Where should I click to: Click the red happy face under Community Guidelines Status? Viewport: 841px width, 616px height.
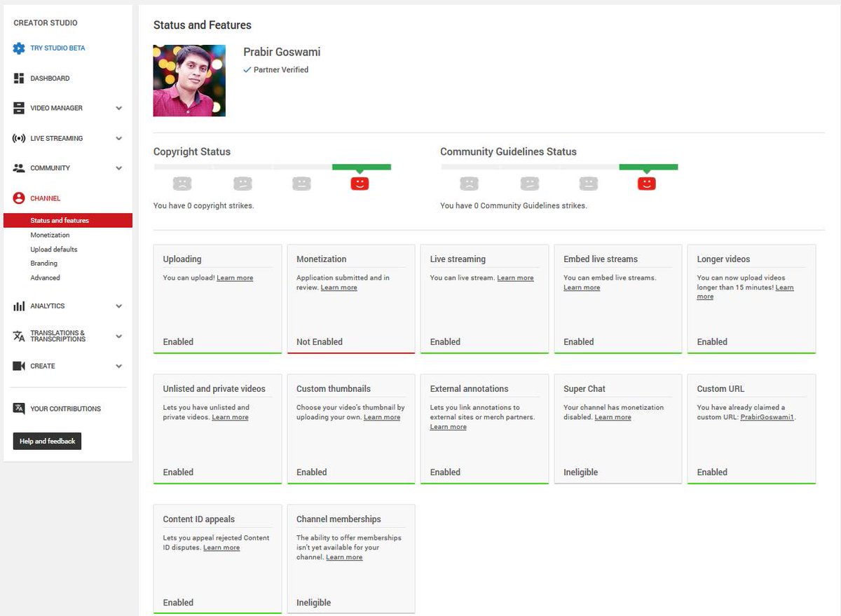pyautogui.click(x=646, y=184)
